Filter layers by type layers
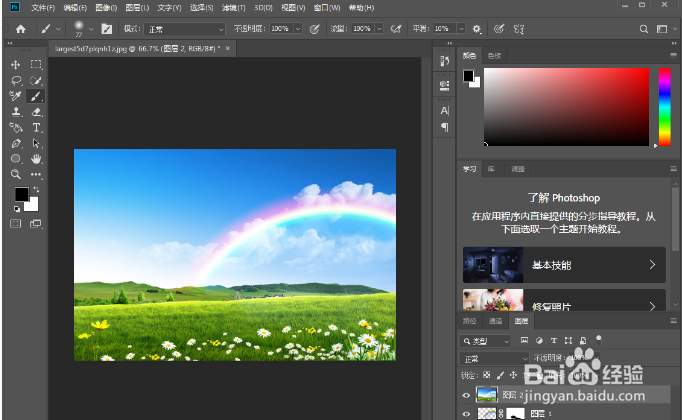 click(554, 340)
